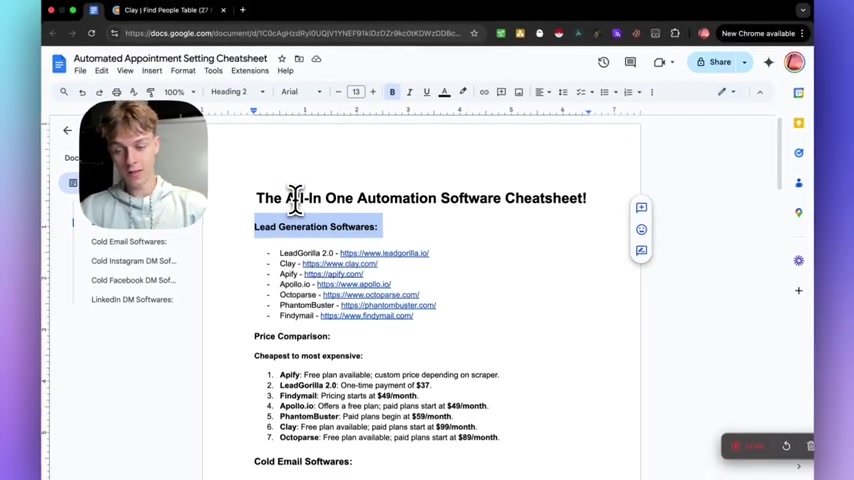Image resolution: width=854 pixels, height=480 pixels.
Task: Open the Help menu
Action: pyautogui.click(x=285, y=71)
